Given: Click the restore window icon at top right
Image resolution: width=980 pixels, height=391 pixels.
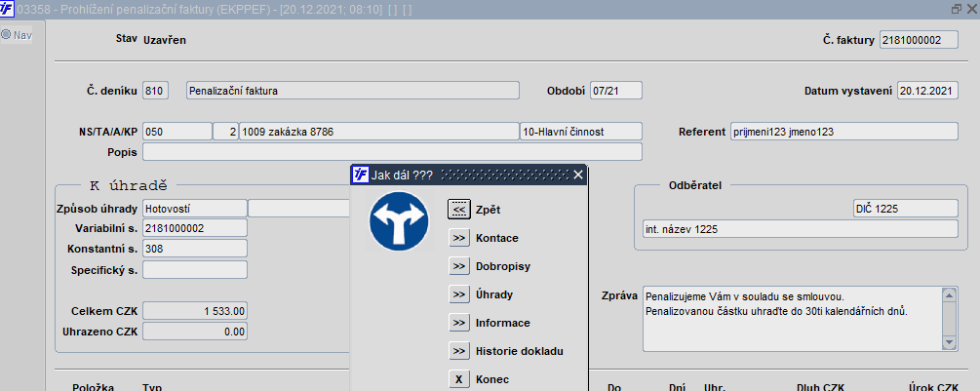Looking at the screenshot, I should coord(957,10).
